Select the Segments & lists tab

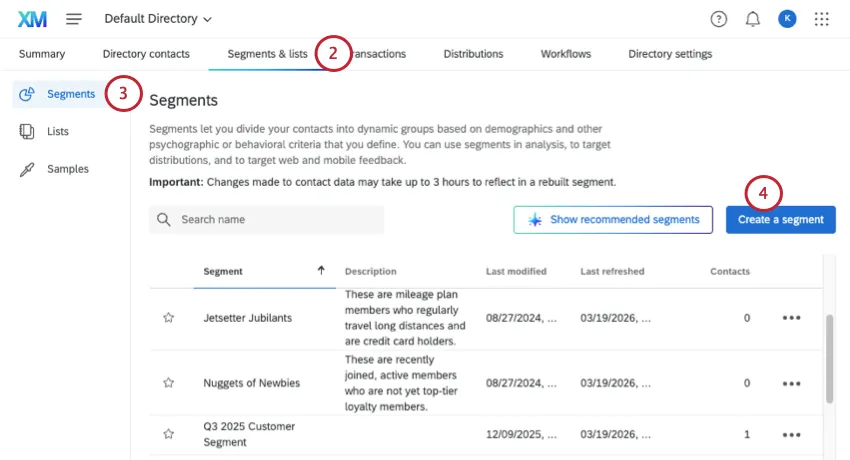pos(267,54)
